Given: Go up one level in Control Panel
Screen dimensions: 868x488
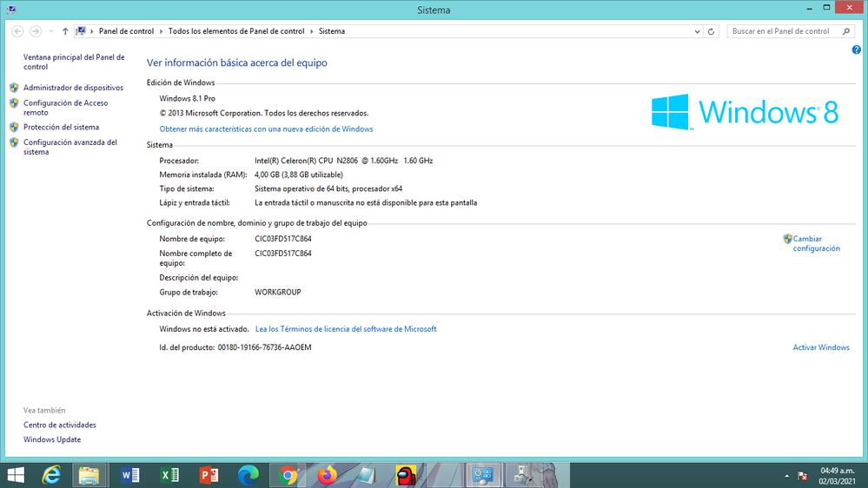Looking at the screenshot, I should (x=65, y=31).
